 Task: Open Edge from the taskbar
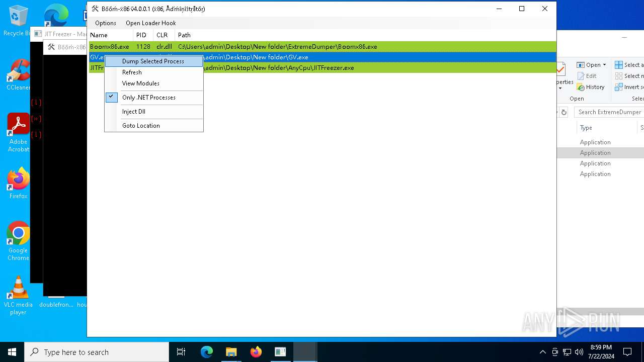207,352
